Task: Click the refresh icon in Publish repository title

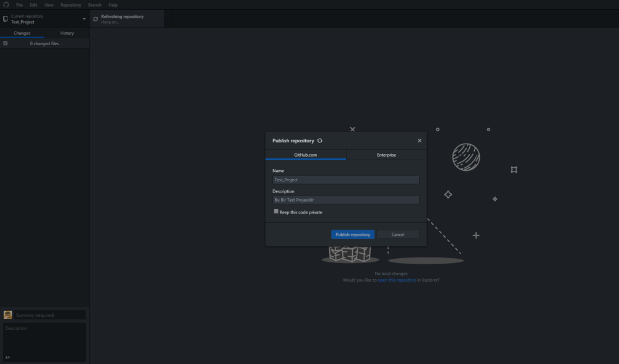Action: (319, 141)
